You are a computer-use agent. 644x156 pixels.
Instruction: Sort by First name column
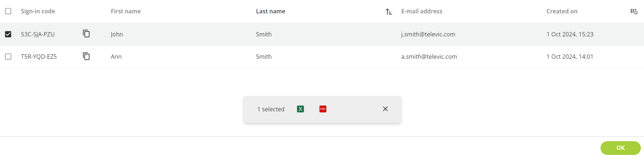(x=126, y=11)
